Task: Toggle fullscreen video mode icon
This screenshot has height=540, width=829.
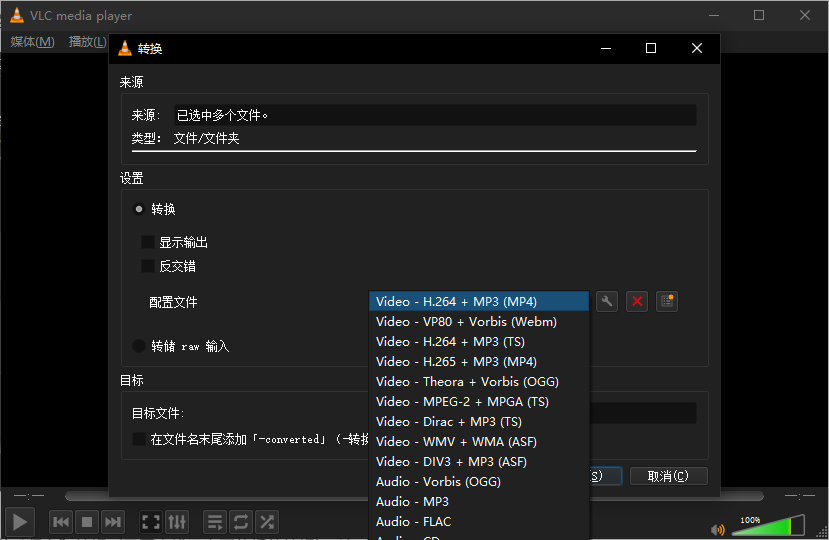Action: [151, 523]
